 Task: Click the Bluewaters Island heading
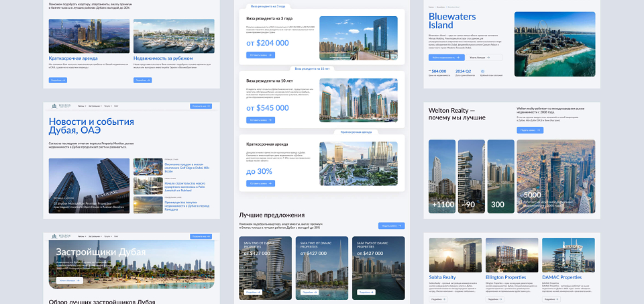tap(452, 21)
